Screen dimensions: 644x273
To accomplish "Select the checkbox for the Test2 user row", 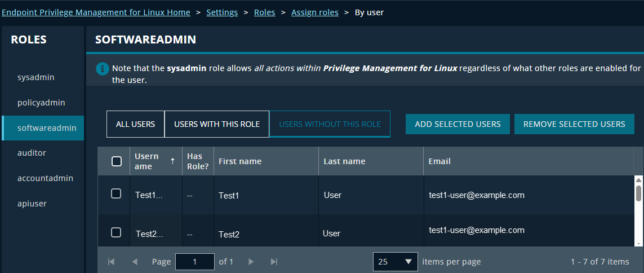I will (x=116, y=233).
